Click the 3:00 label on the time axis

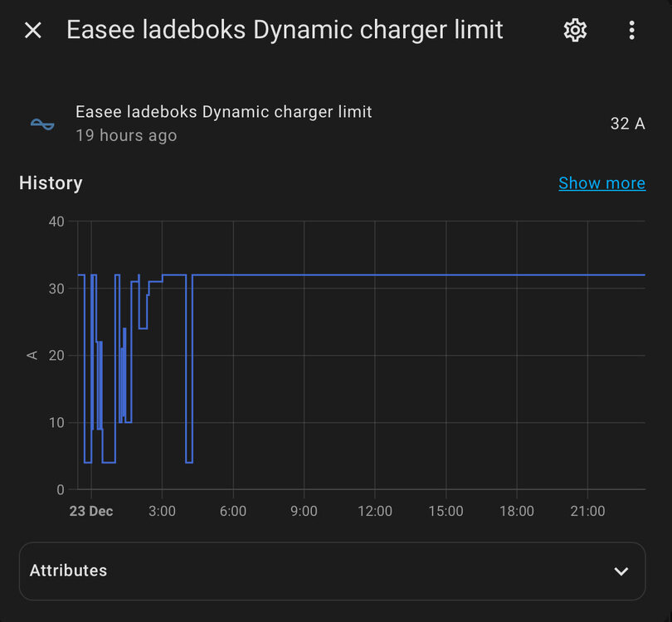[162, 511]
